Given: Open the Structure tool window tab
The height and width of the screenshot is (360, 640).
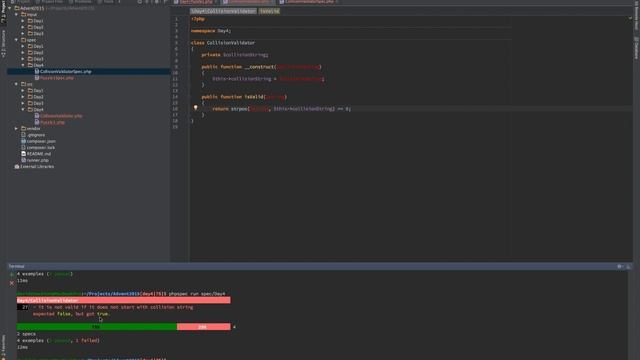Looking at the screenshot, I should [3, 44].
